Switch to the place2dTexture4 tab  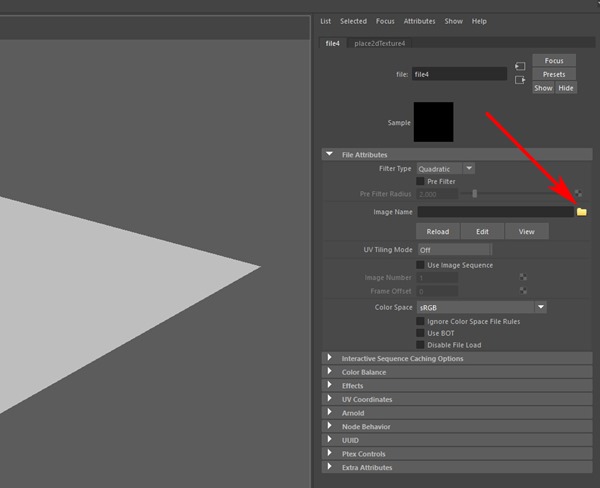tap(379, 43)
